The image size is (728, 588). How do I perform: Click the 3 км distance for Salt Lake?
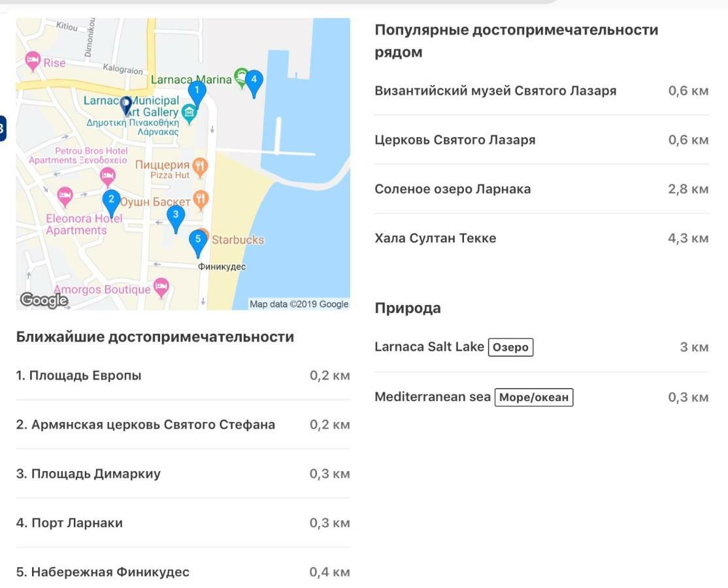coord(694,347)
